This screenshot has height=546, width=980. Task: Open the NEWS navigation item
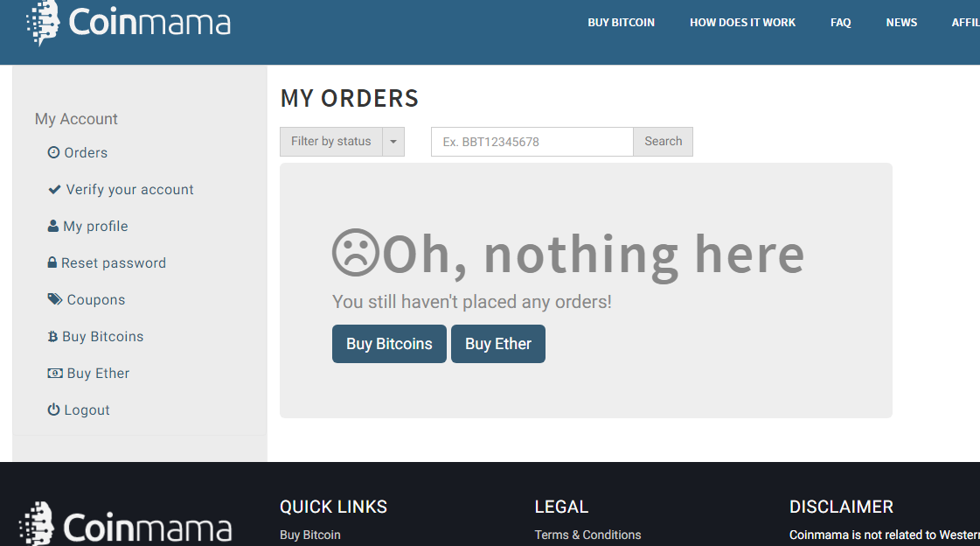click(901, 23)
